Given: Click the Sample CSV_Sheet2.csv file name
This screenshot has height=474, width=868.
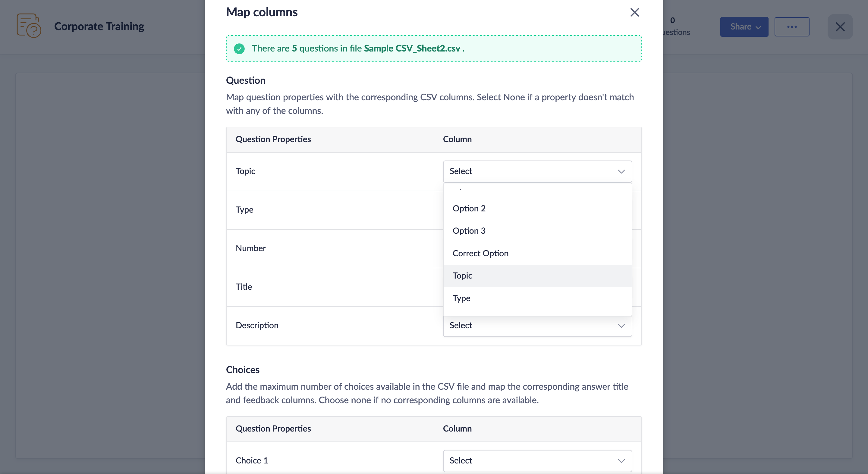Looking at the screenshot, I should tap(412, 48).
